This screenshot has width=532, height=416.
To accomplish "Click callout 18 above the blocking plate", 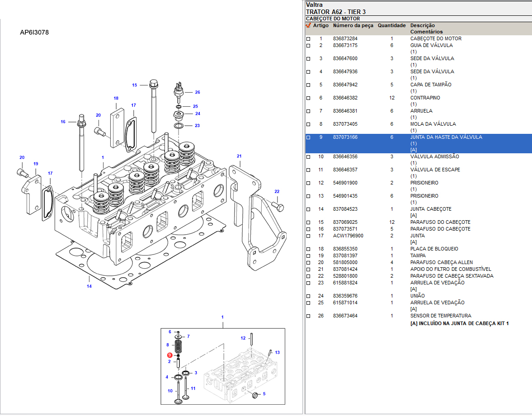I will 116,98.
